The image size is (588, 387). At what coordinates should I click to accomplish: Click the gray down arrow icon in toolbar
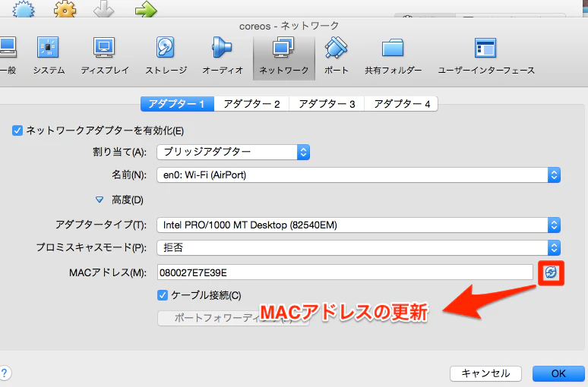[104, 8]
